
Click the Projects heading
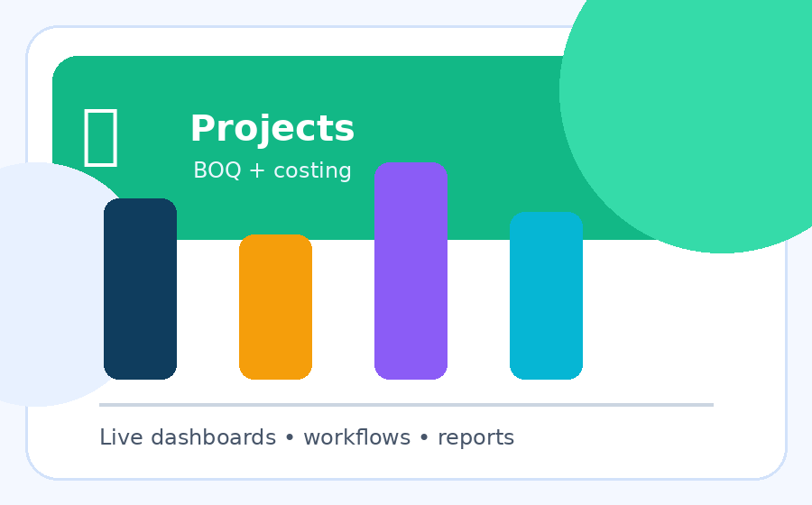[272, 129]
